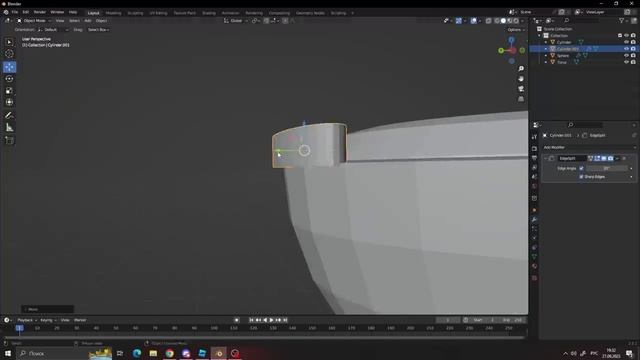Disable Torus in renders camera icon
This screenshot has width=640, height=360.
click(633, 62)
